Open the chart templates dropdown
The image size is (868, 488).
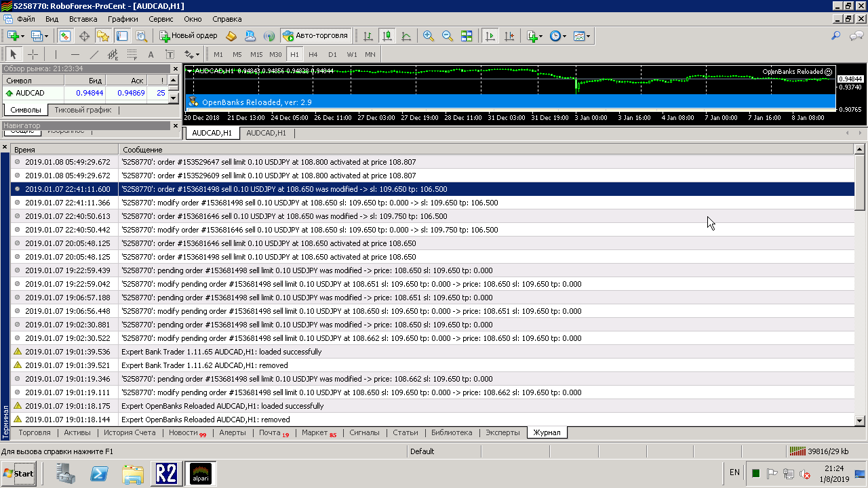click(582, 36)
